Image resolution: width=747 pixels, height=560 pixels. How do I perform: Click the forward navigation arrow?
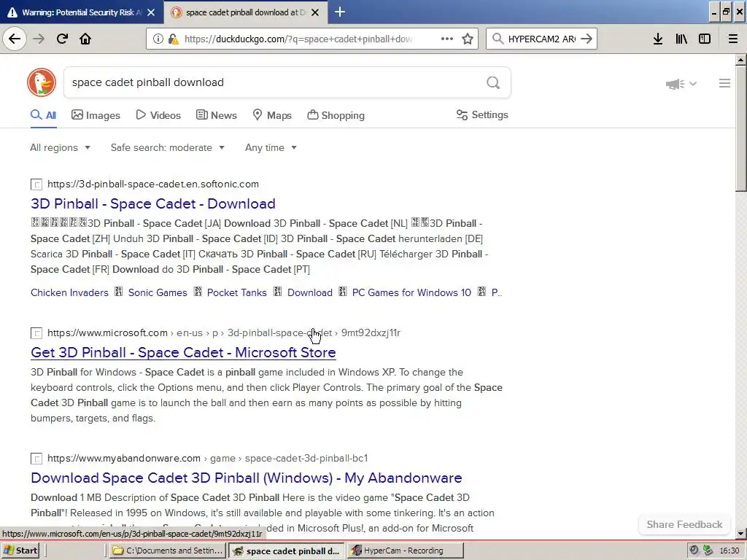click(x=39, y=39)
